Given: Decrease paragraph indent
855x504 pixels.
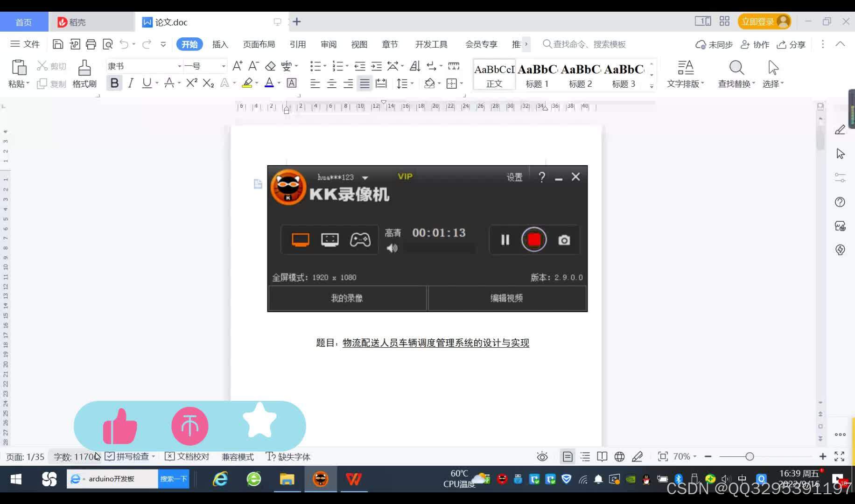Looking at the screenshot, I should click(359, 66).
